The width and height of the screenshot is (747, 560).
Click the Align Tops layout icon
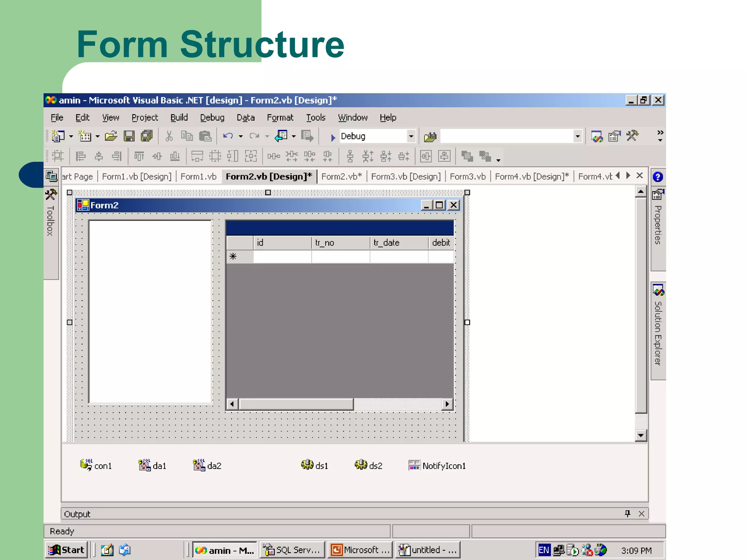[139, 156]
